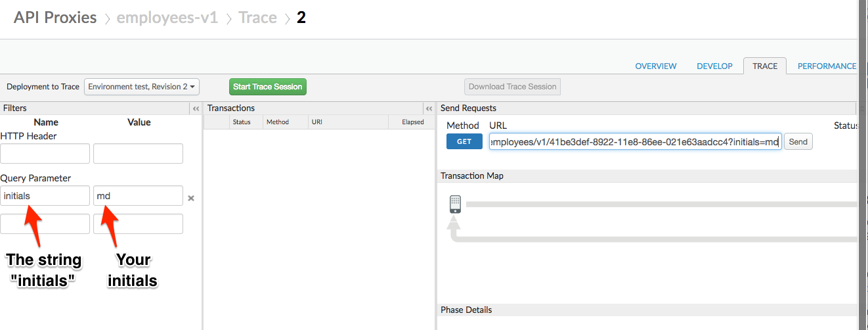Viewport: 868px width, 330px height.
Task: Select the TRACE tab
Action: pyautogui.click(x=765, y=66)
